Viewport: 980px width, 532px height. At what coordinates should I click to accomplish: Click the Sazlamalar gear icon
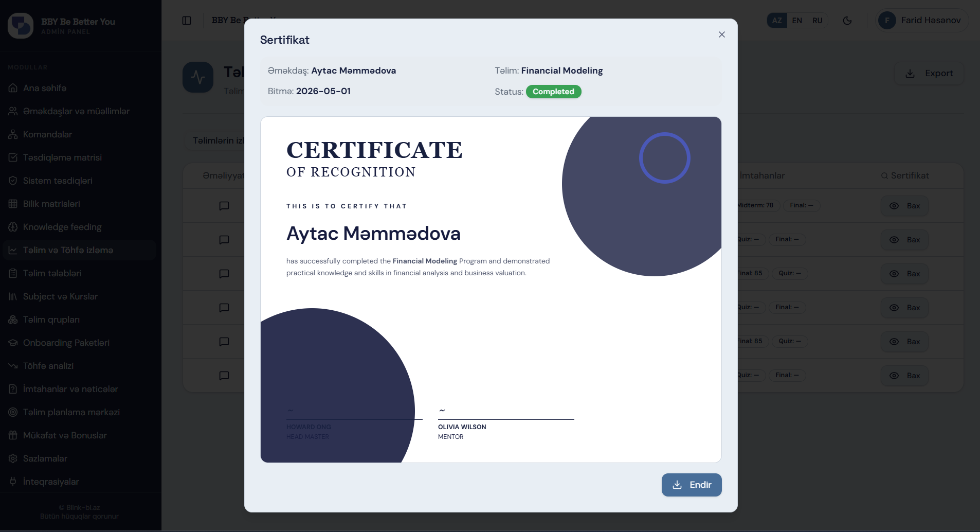13,458
